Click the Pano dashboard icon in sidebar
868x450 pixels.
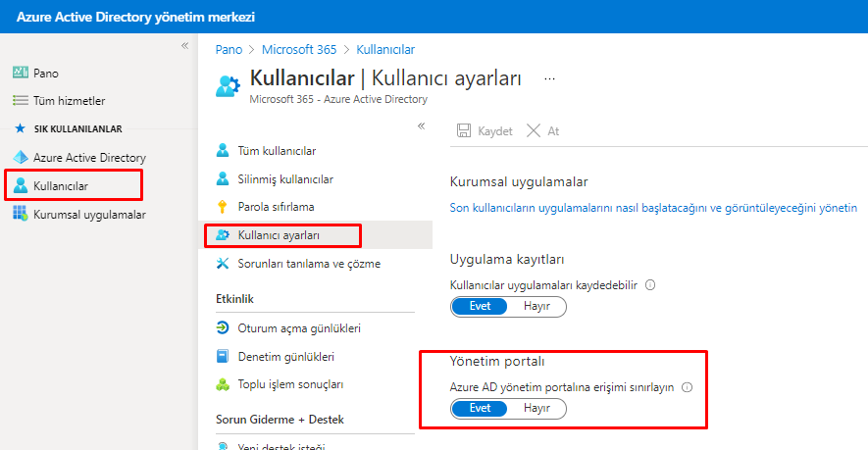tap(21, 73)
